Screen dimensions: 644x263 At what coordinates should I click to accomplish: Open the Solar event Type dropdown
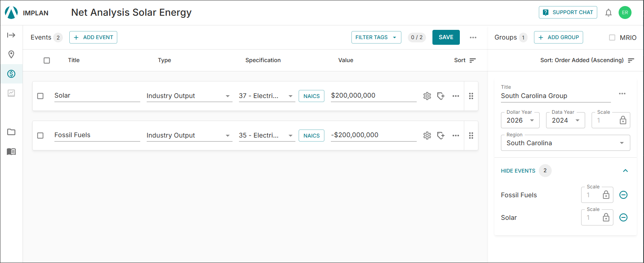pyautogui.click(x=189, y=96)
